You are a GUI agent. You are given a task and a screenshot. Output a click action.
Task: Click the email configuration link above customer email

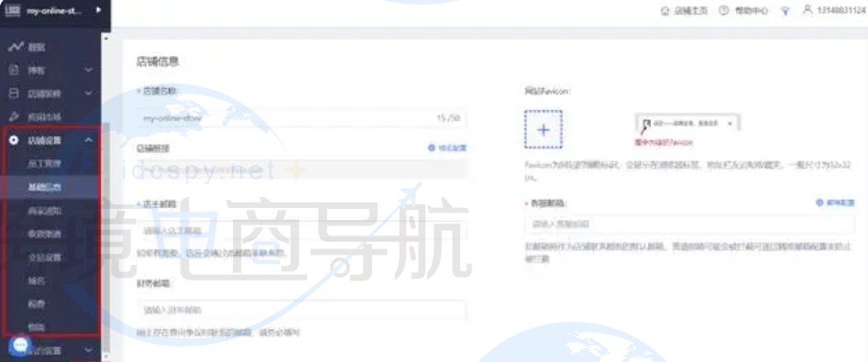tap(841, 203)
